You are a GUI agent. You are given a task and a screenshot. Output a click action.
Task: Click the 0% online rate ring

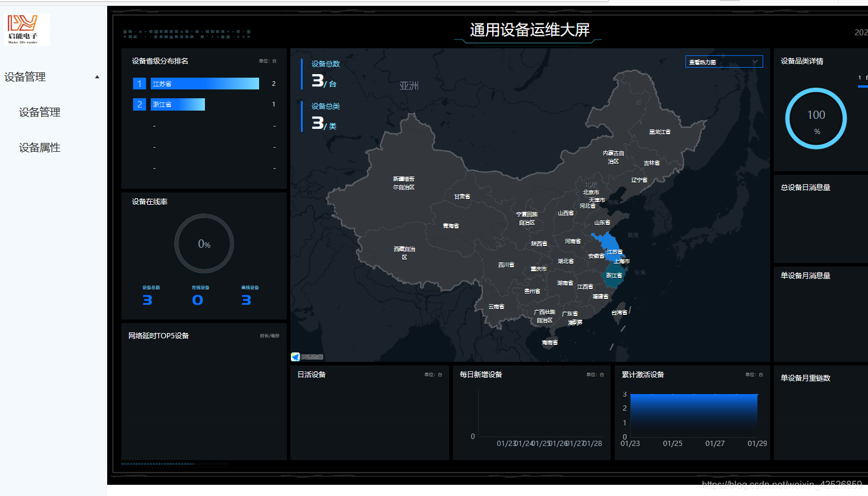point(204,244)
